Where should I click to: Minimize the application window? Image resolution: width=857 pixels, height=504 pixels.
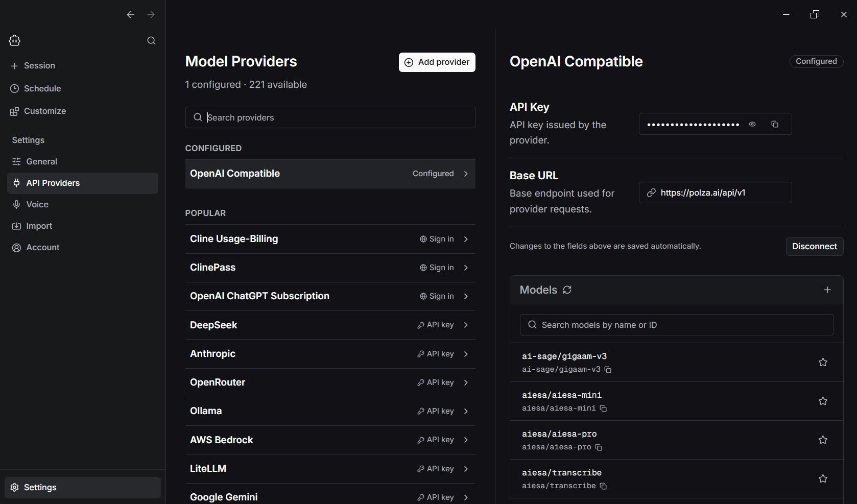pos(786,14)
